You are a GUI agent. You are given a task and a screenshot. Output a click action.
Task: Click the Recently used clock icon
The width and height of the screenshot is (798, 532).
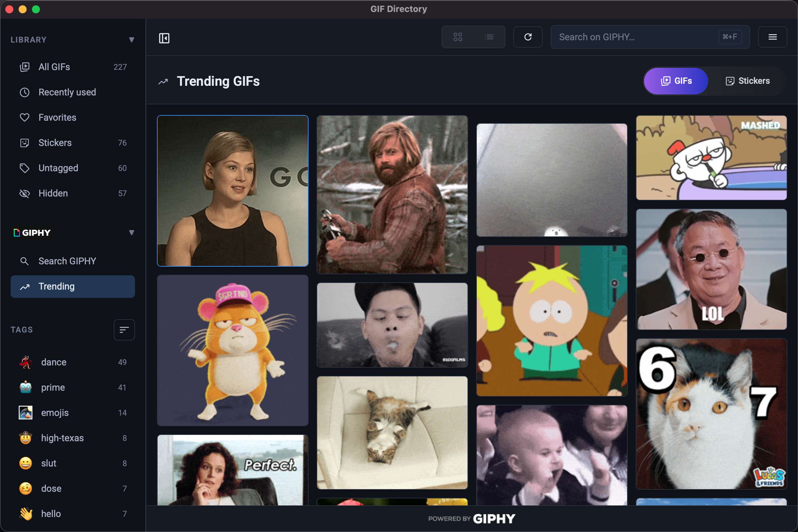pos(24,92)
